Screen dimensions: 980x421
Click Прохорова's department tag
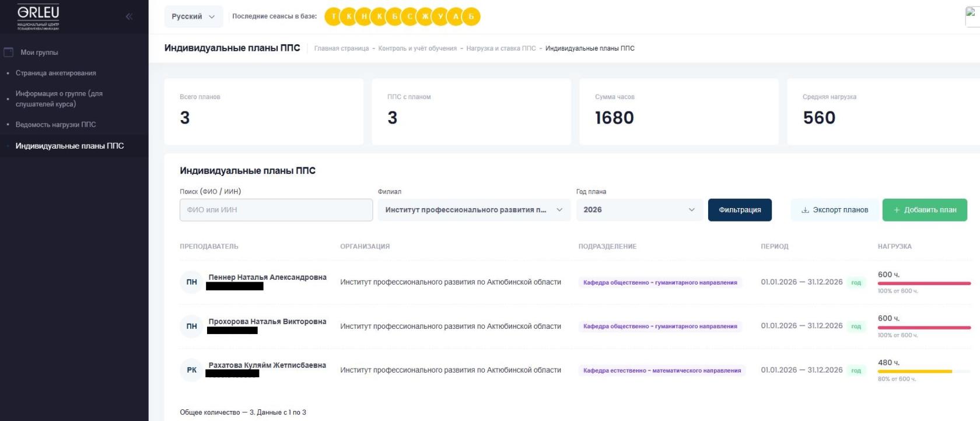[660, 327]
